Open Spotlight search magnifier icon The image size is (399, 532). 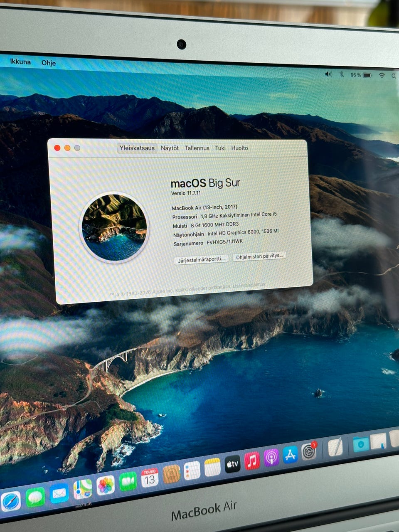point(394,76)
